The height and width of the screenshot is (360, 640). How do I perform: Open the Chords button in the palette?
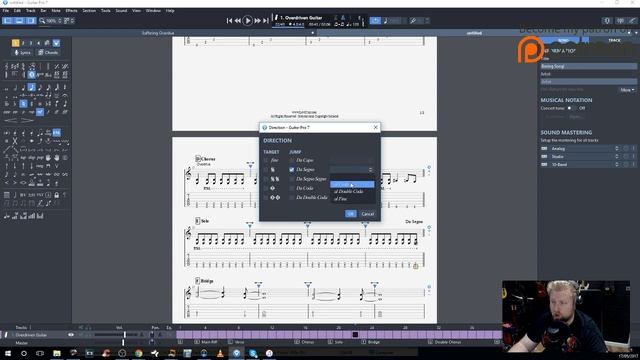[x=48, y=53]
